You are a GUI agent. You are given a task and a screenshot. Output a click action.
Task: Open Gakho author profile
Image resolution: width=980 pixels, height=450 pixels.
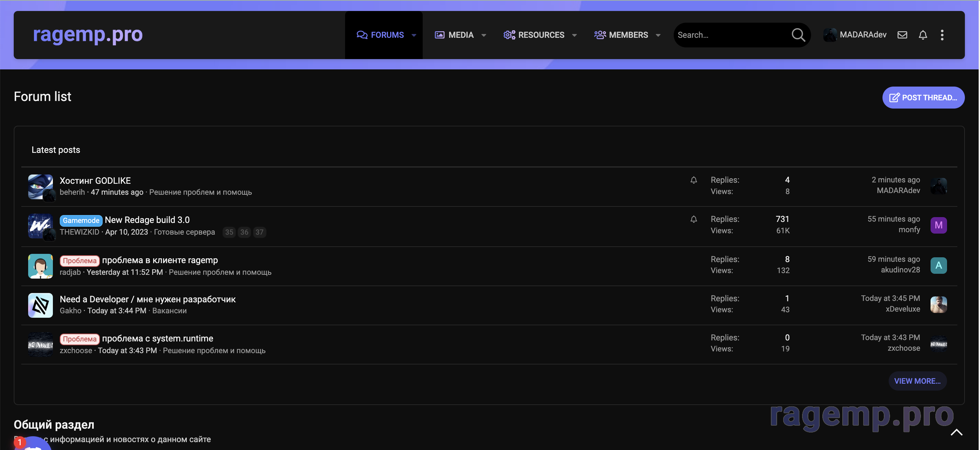(x=70, y=311)
